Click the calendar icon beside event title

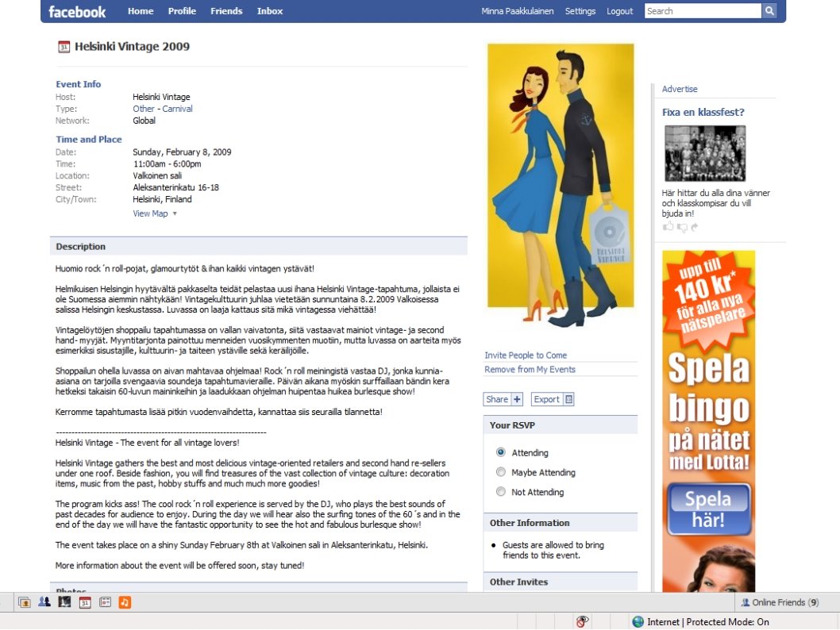tap(64, 47)
